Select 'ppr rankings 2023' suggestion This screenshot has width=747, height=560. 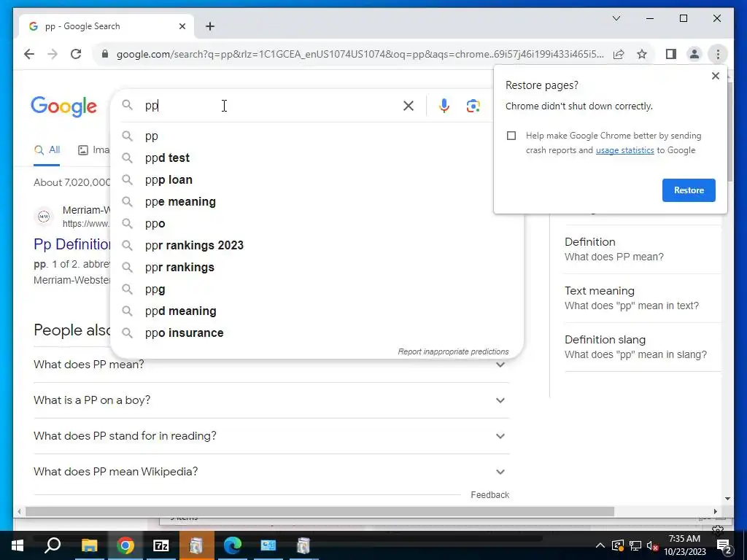coord(317,245)
